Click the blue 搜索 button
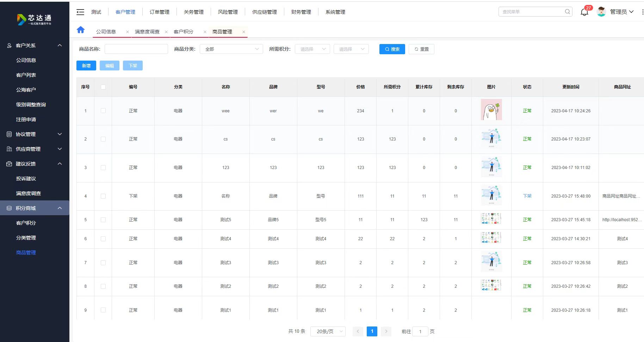 (x=392, y=49)
